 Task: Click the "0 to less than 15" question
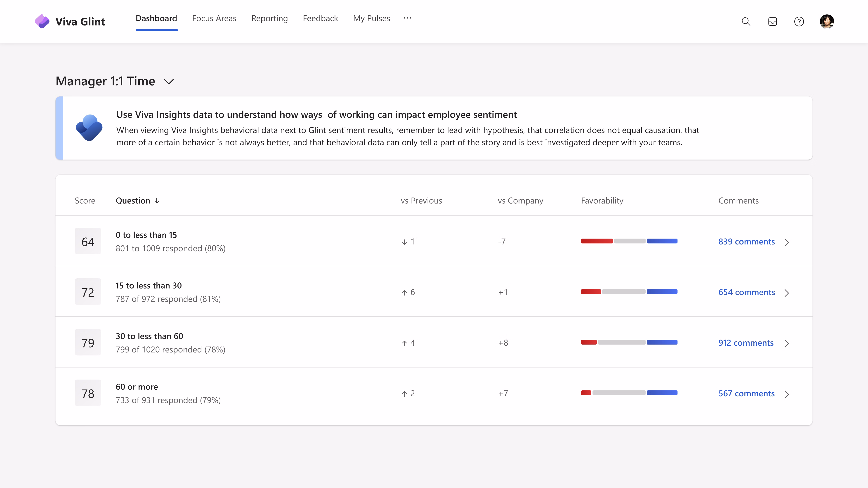[146, 235]
